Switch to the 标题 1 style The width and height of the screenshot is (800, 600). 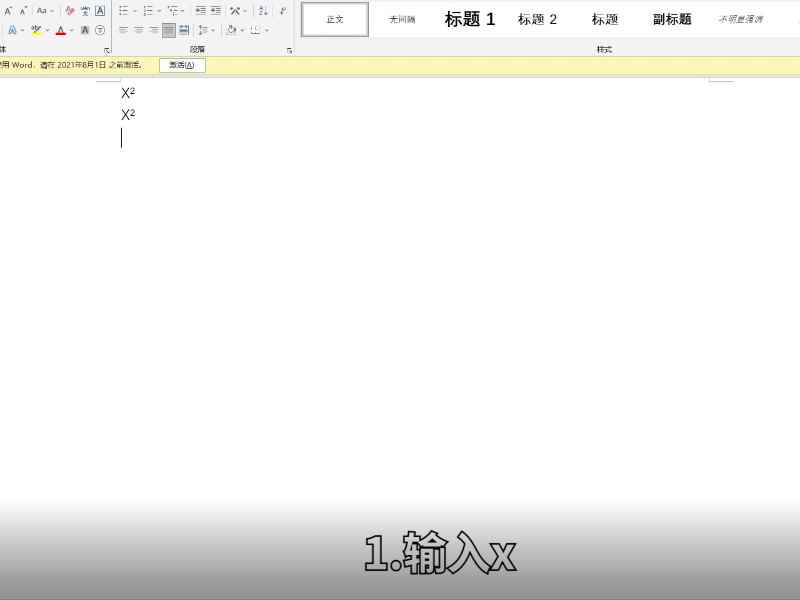point(470,19)
